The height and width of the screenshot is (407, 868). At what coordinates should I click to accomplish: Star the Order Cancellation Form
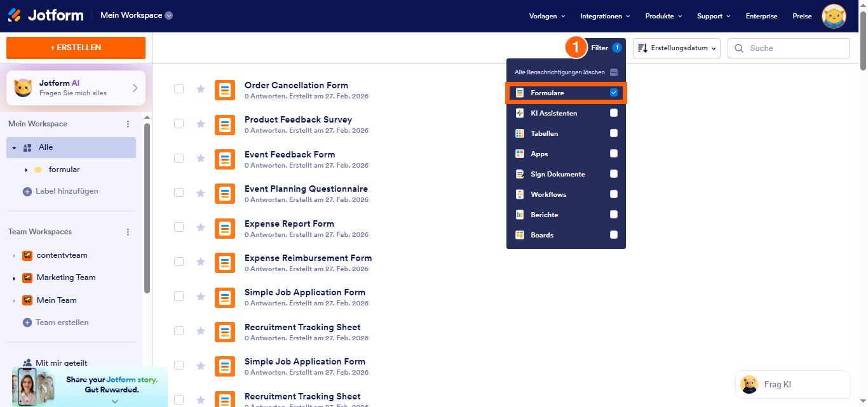(x=201, y=89)
